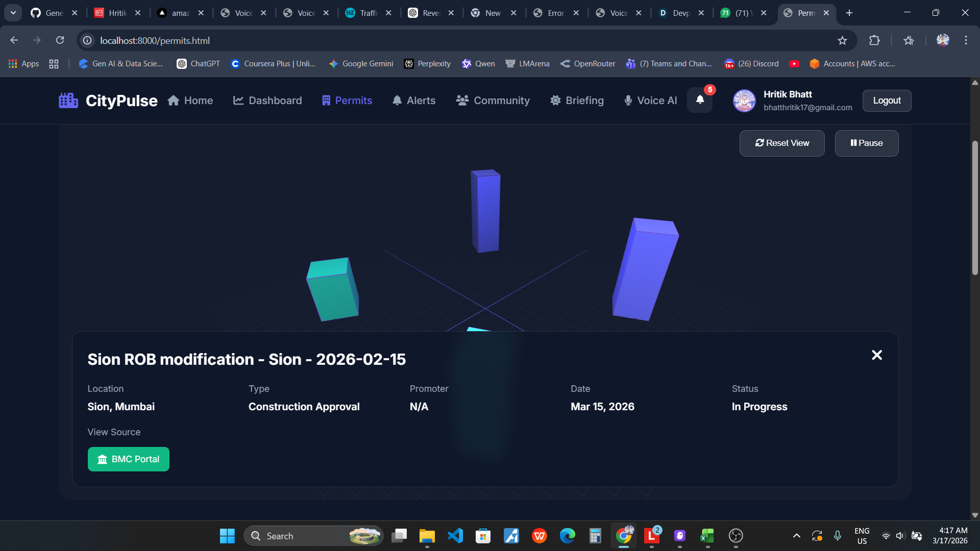Open the tab search dropdown arrow
Screen dimensions: 980x551
13,13
